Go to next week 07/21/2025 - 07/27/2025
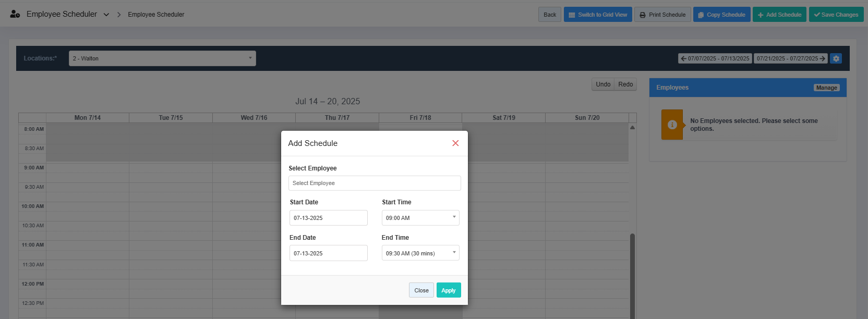This screenshot has height=319, width=868. (x=791, y=58)
